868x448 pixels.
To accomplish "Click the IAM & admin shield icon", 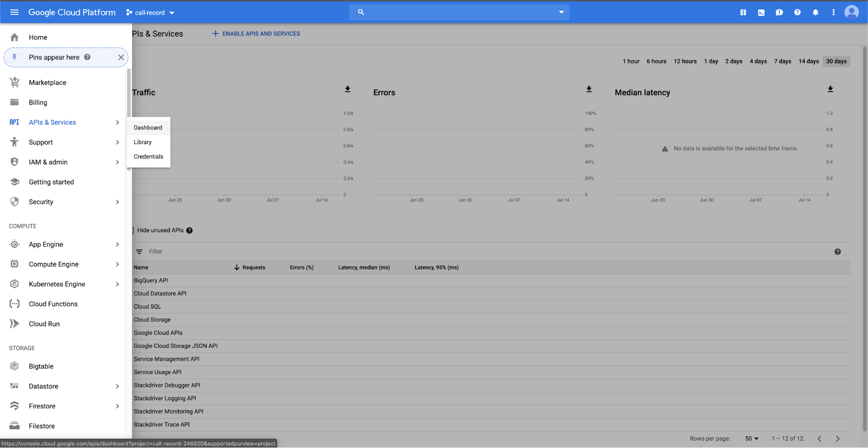I will (14, 162).
